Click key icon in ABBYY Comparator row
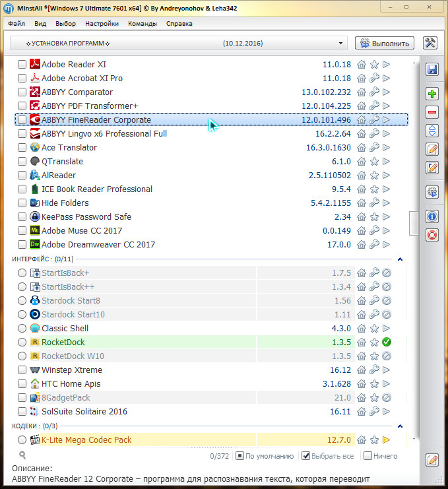448x489 pixels. [x=374, y=92]
